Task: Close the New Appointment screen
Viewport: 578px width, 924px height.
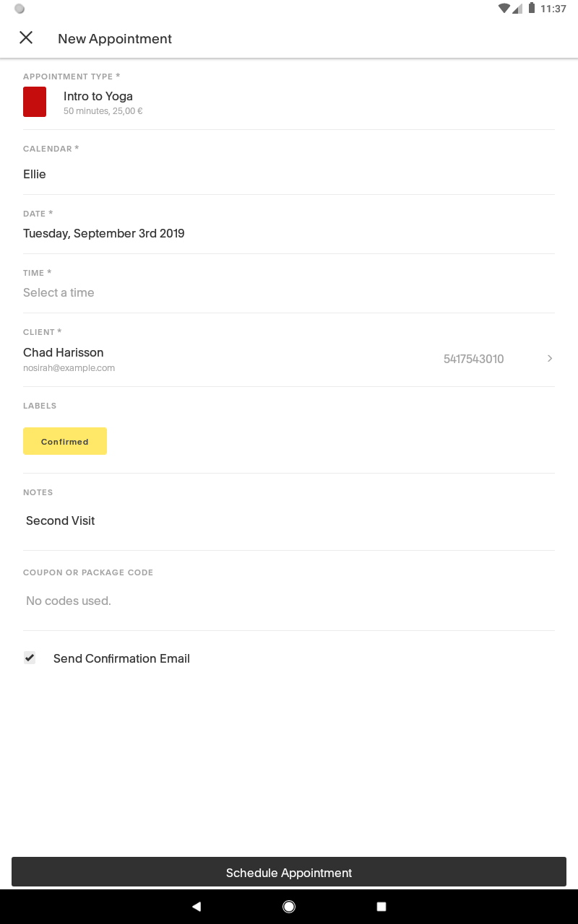Action: (x=26, y=38)
